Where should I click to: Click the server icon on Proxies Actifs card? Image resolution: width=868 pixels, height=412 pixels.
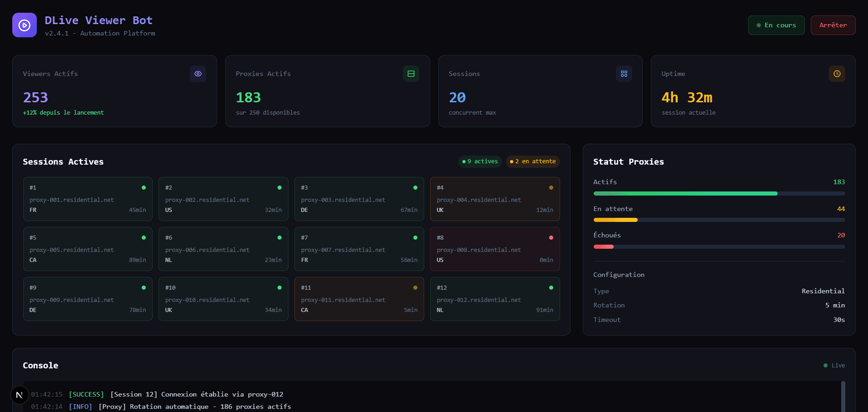411,74
